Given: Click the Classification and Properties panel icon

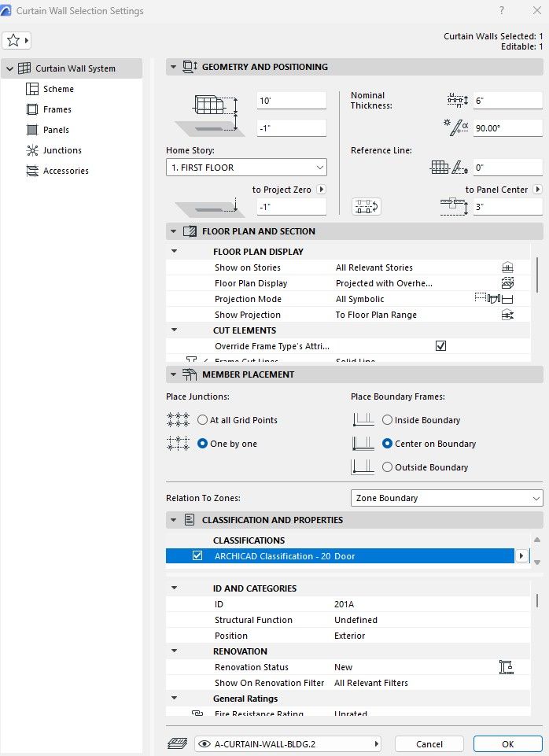Looking at the screenshot, I should 190,520.
